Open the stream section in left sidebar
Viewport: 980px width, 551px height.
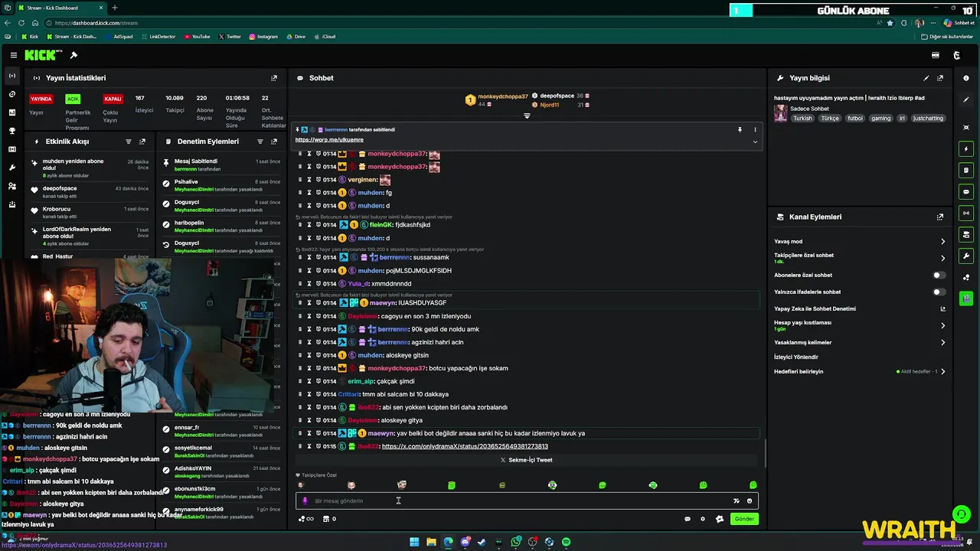pyautogui.click(x=11, y=76)
